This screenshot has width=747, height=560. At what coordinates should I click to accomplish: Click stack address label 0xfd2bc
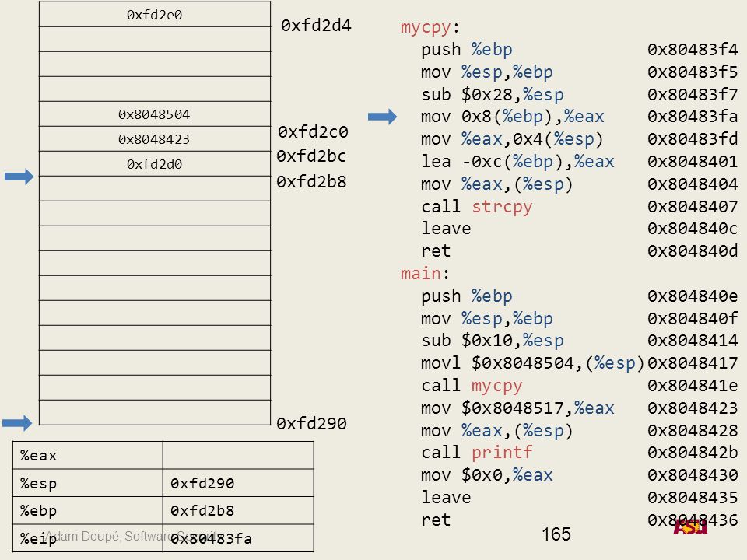pyautogui.click(x=311, y=156)
